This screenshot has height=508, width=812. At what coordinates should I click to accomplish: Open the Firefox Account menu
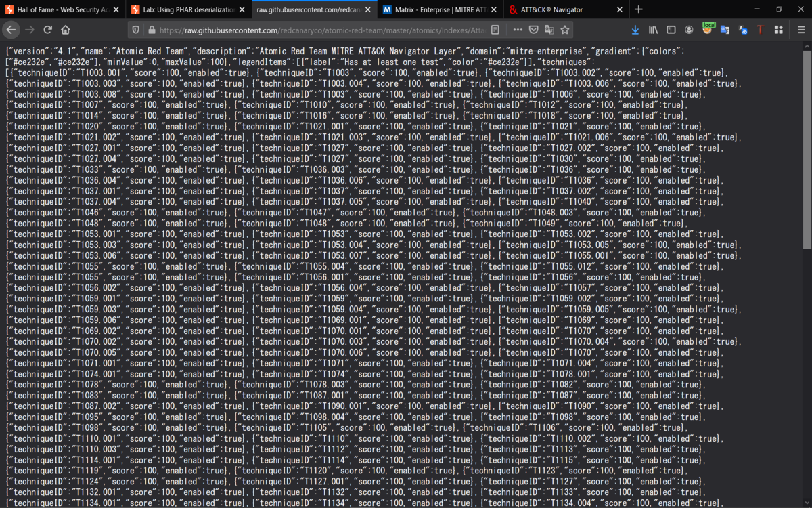(x=689, y=30)
